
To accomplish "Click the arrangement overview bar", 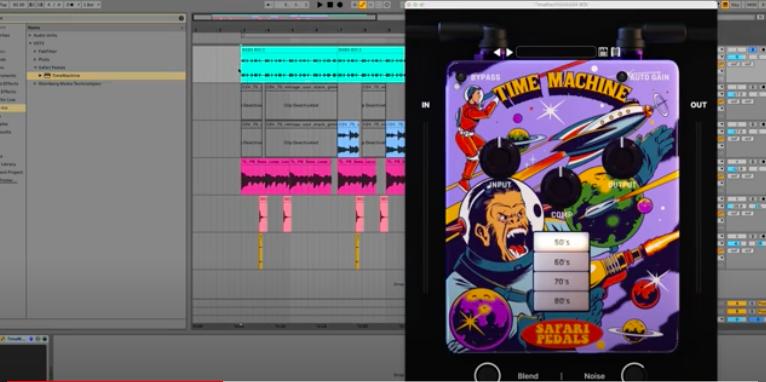I will (284, 17).
